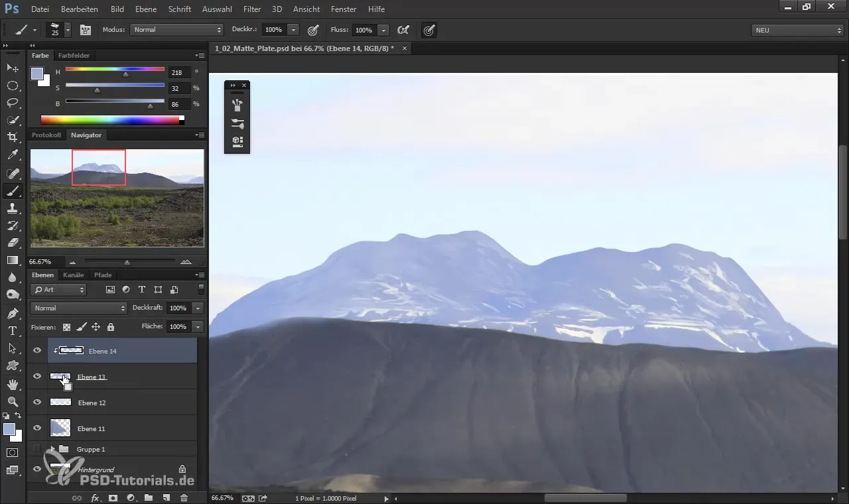Expand the Gruppe 1 folder

tap(52, 449)
